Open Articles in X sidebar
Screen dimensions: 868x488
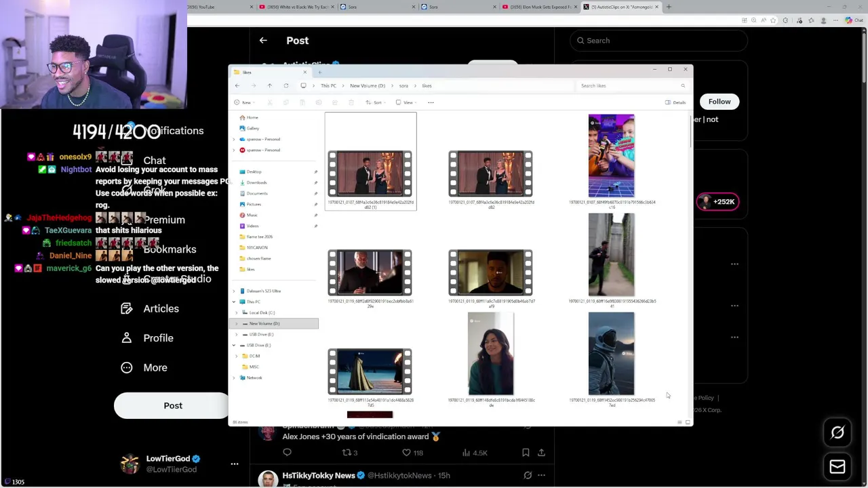(150, 308)
